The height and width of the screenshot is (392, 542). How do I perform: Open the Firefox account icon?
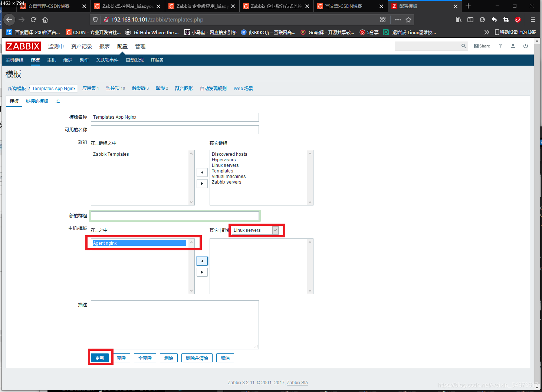click(x=482, y=20)
